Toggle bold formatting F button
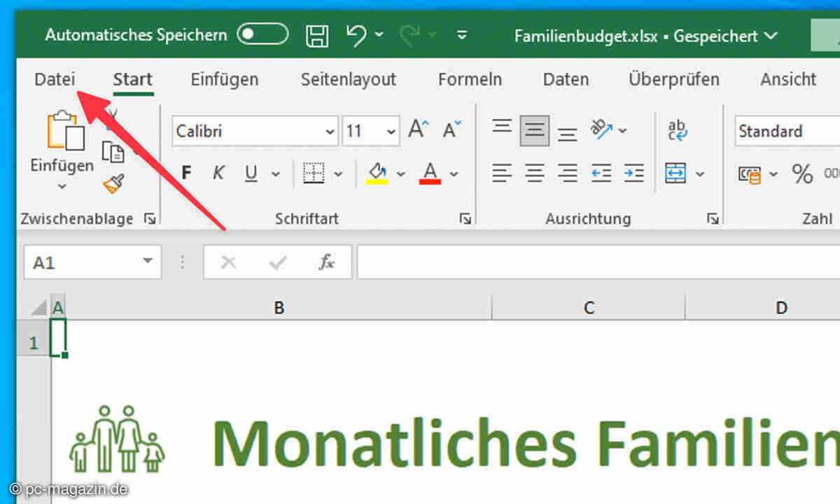 186,173
